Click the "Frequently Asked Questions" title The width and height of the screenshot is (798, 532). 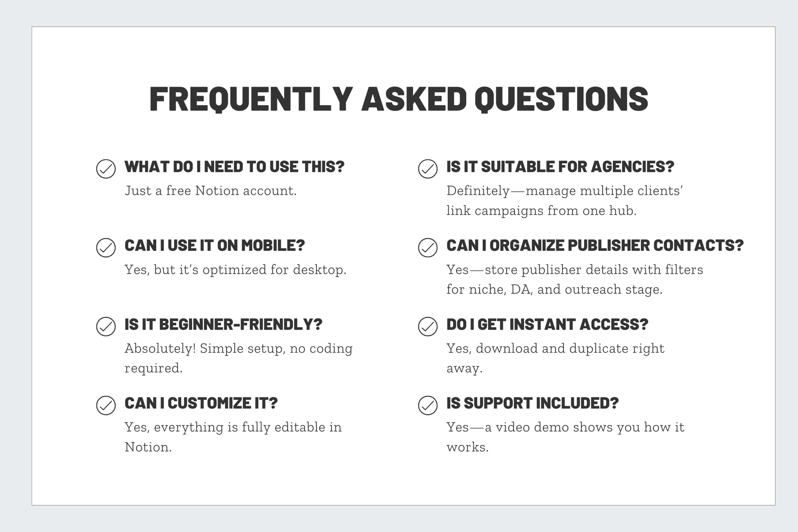(399, 99)
